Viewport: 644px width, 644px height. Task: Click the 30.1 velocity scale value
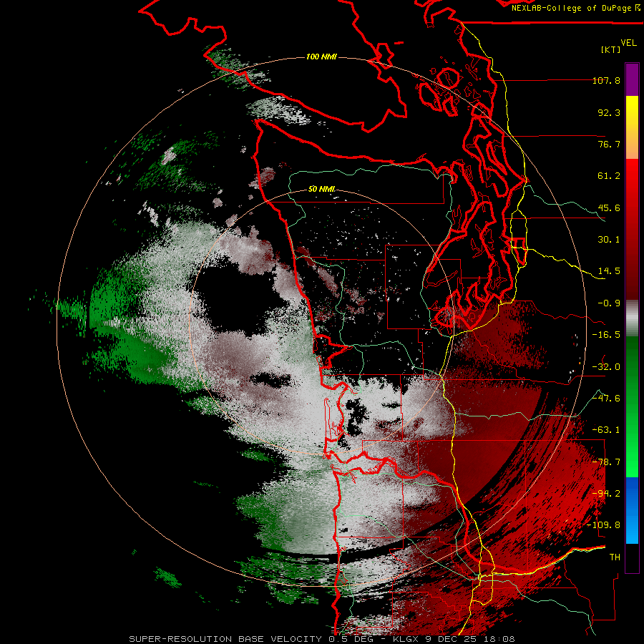[609, 240]
